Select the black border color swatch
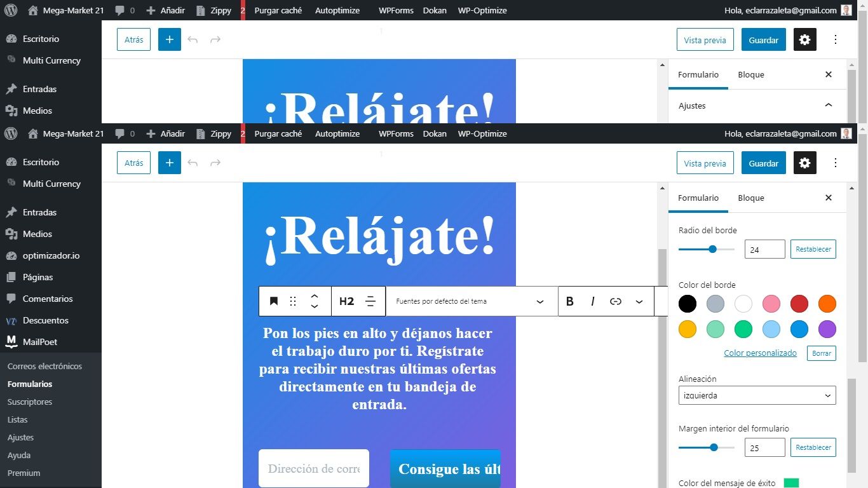 coord(688,304)
